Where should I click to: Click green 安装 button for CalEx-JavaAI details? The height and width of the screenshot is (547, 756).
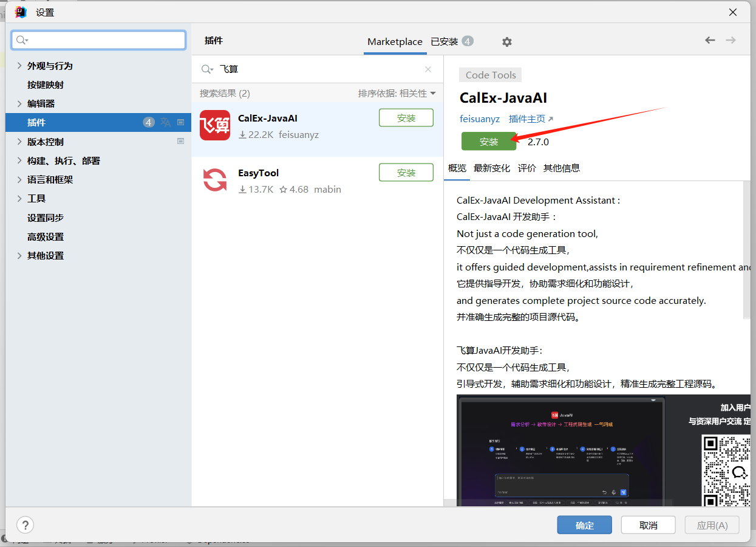(489, 142)
